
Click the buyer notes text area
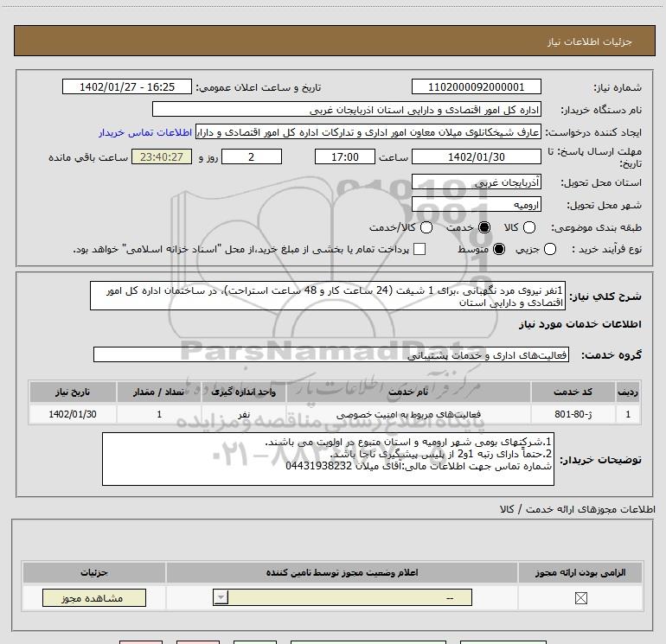328,459
